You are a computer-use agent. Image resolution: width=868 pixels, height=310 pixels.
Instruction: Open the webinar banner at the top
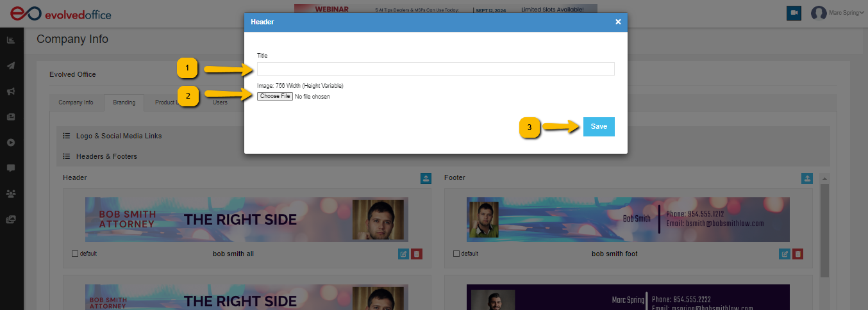446,8
